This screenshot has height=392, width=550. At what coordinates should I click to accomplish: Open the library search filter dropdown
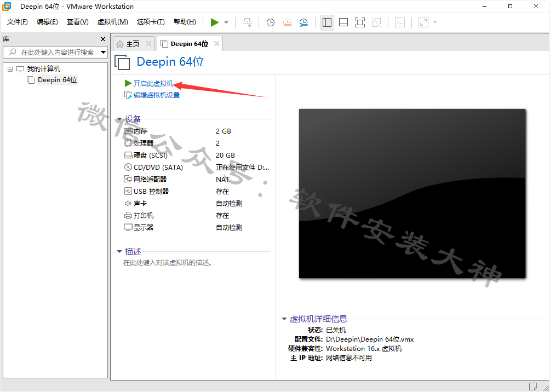click(x=104, y=53)
